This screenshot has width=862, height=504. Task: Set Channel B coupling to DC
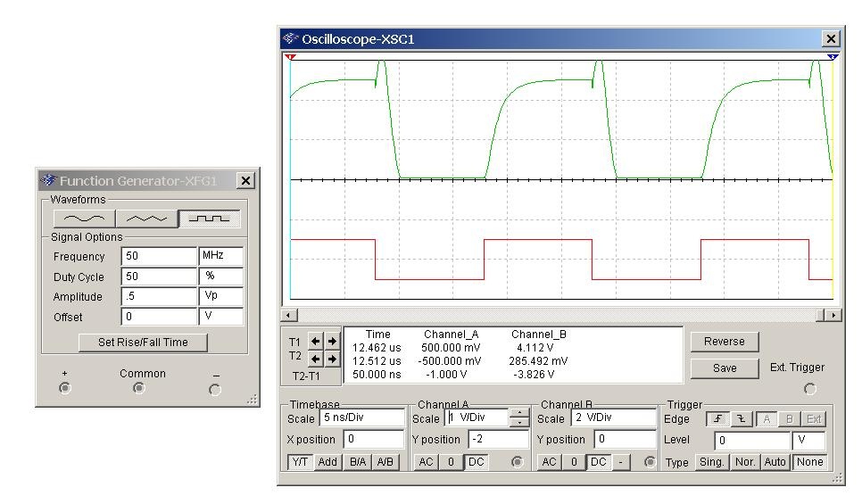[x=597, y=462]
